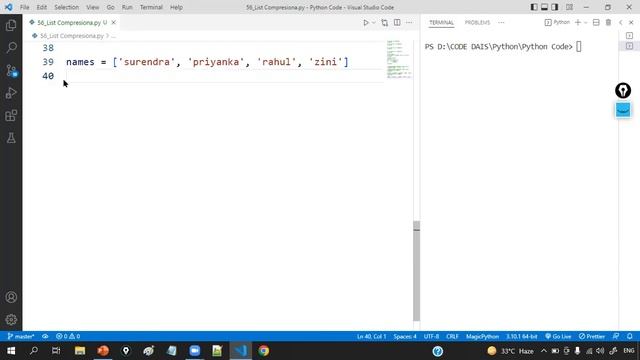This screenshot has width=640, height=360.
Task: Open the View menu
Action: click(x=93, y=7)
